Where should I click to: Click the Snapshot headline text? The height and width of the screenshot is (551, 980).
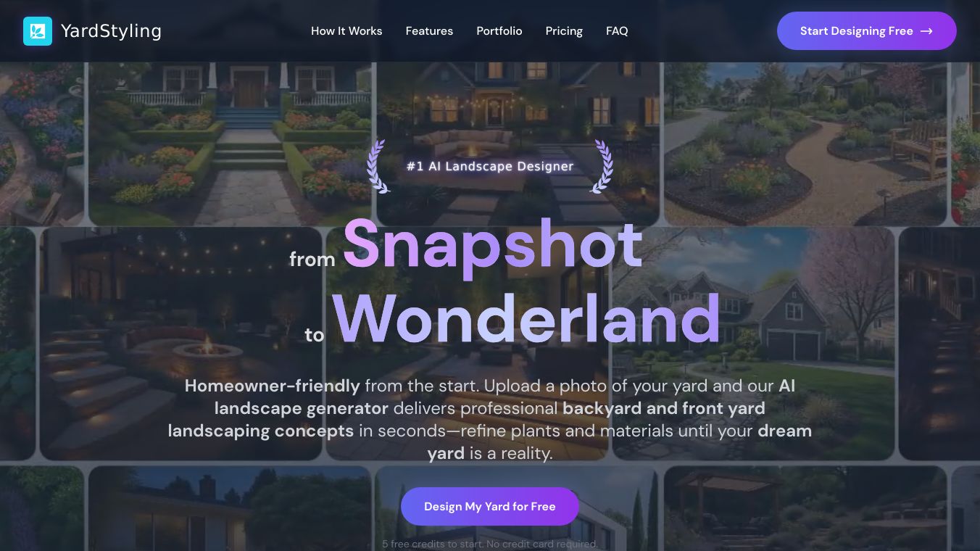pyautogui.click(x=493, y=246)
